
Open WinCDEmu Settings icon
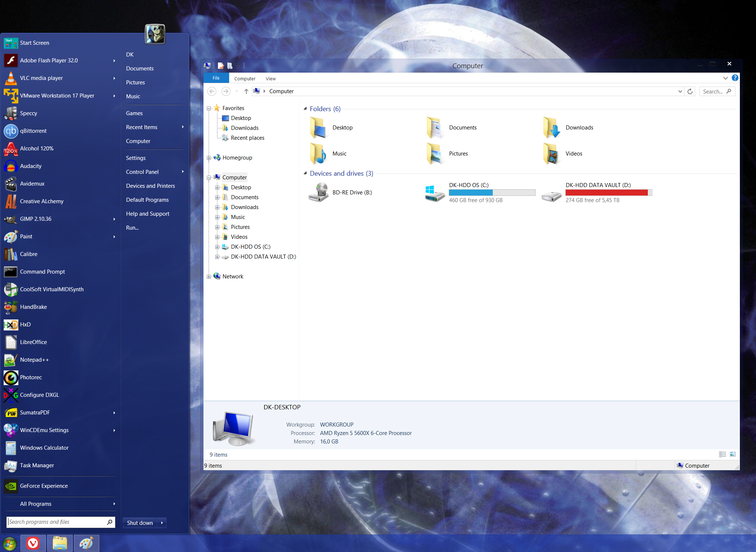coord(11,430)
